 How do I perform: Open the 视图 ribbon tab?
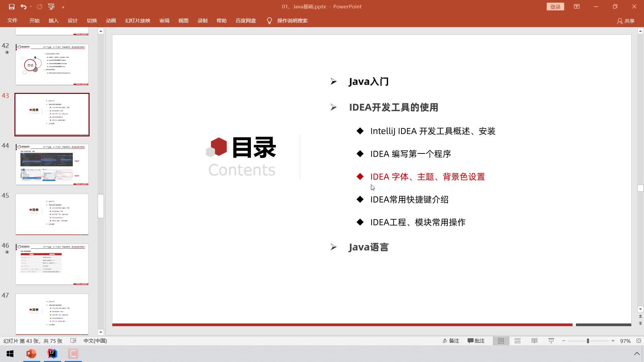pyautogui.click(x=183, y=20)
